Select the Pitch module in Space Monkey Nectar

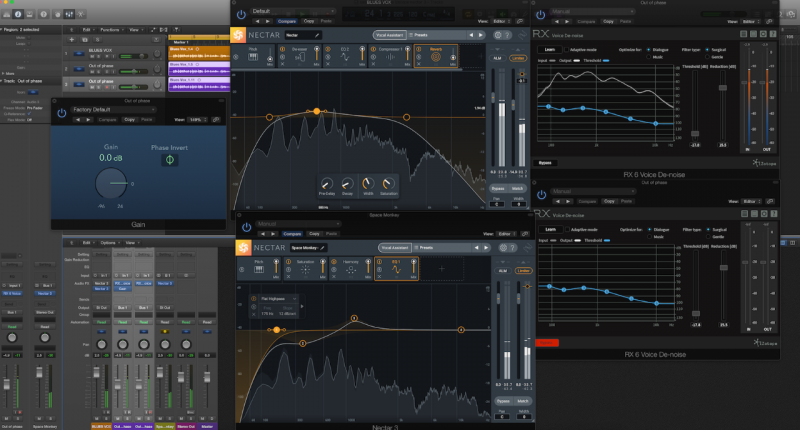pyautogui.click(x=259, y=268)
